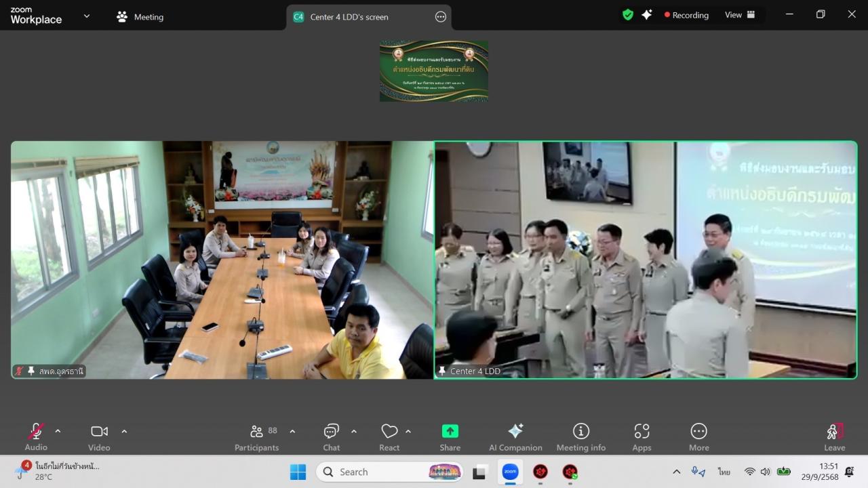Click the Leave meeting button
Screen dimensions: 868x488
(834, 436)
